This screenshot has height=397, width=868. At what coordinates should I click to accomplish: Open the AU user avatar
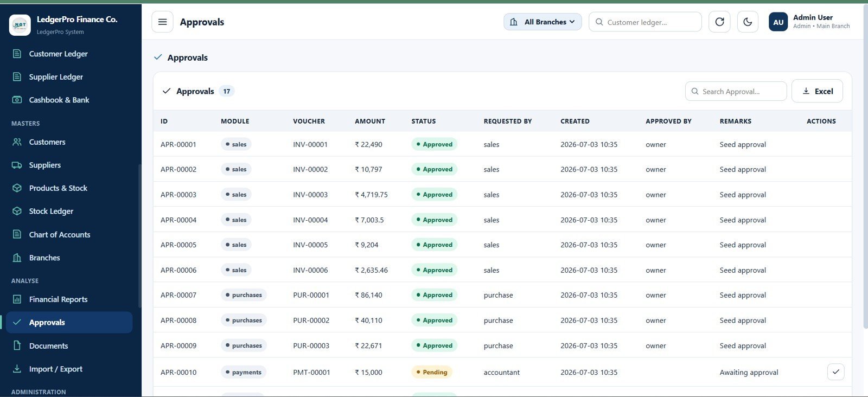pyautogui.click(x=778, y=22)
